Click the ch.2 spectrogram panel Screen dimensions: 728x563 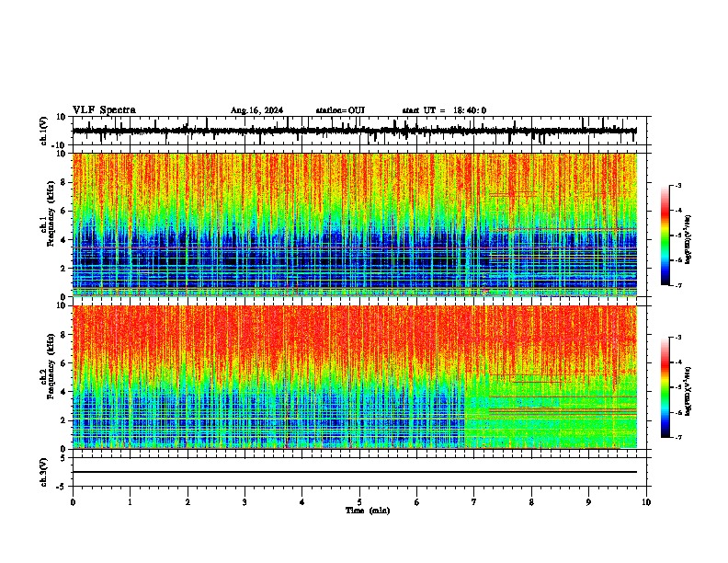(354, 377)
